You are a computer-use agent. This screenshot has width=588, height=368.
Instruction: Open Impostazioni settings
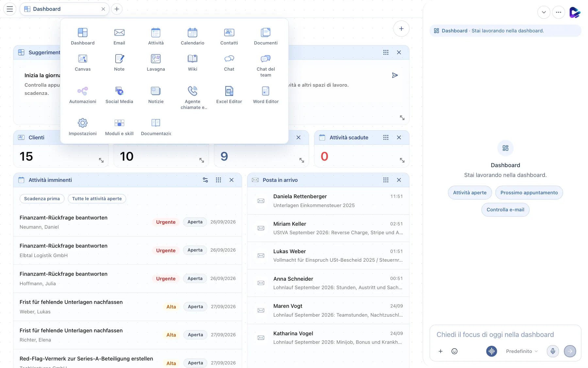coord(83,127)
